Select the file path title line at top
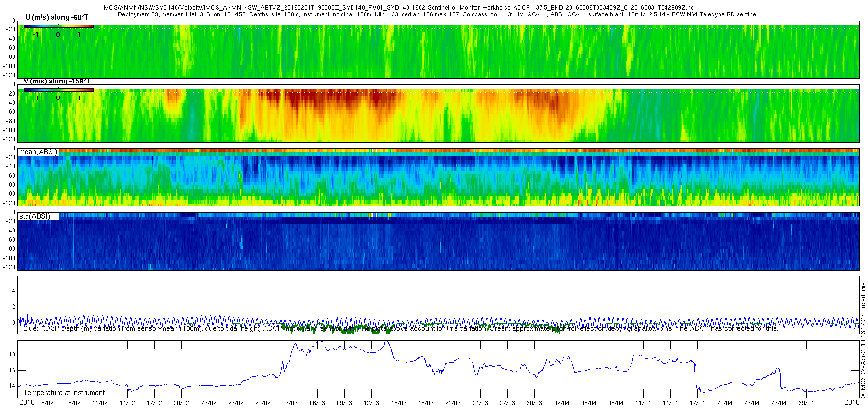868x410 pixels. pos(398,8)
